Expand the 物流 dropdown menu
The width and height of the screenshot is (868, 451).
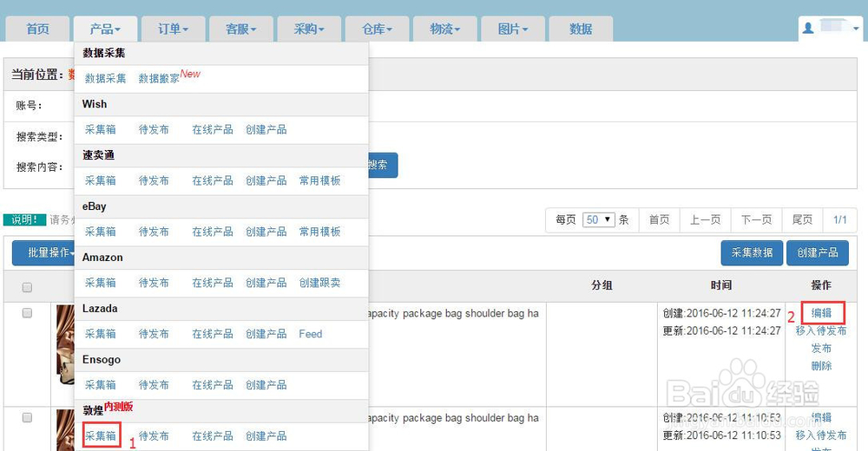tap(445, 29)
